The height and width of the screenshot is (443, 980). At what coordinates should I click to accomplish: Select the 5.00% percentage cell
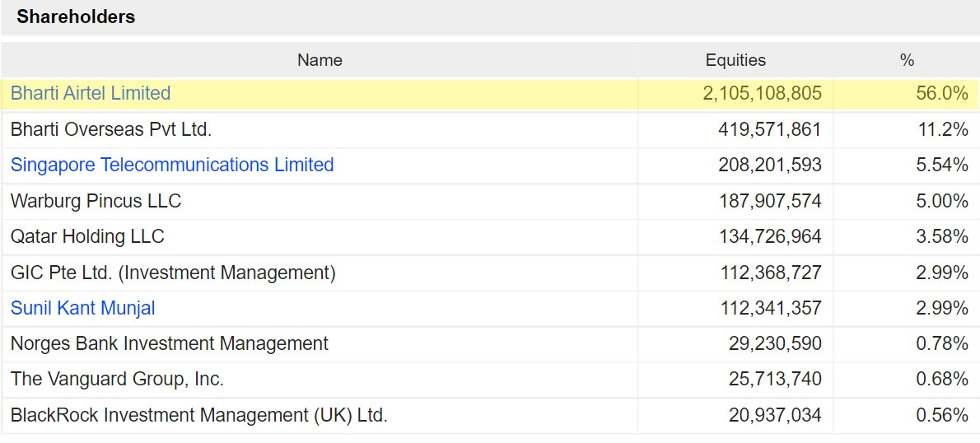click(942, 201)
